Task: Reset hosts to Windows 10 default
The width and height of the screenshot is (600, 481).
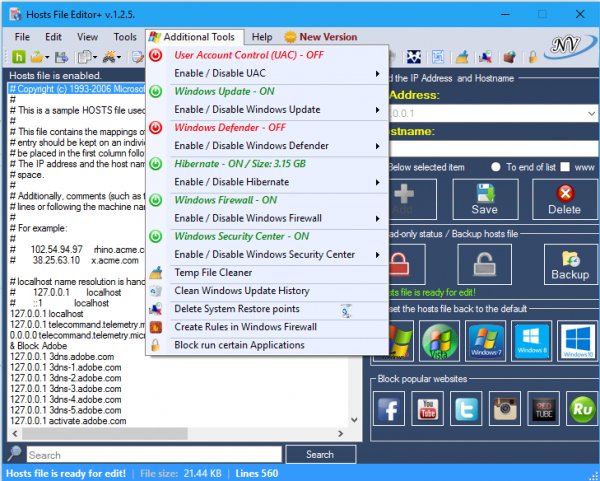Action: [x=578, y=341]
